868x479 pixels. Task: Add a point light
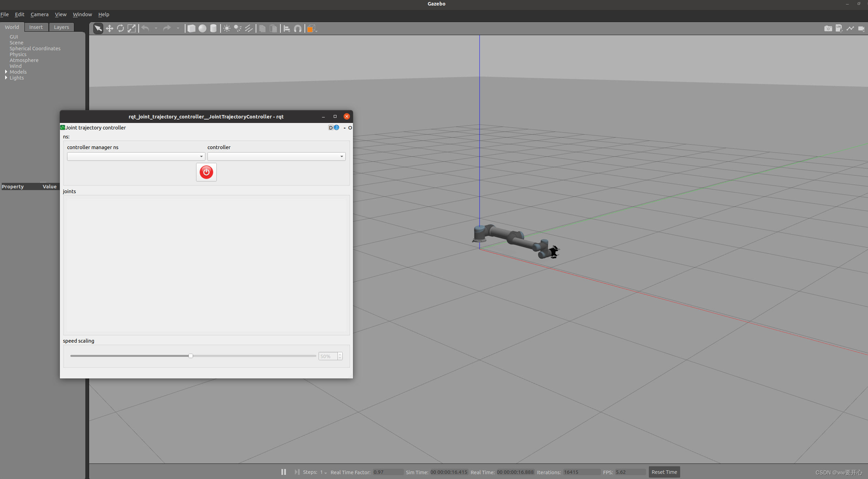227,29
